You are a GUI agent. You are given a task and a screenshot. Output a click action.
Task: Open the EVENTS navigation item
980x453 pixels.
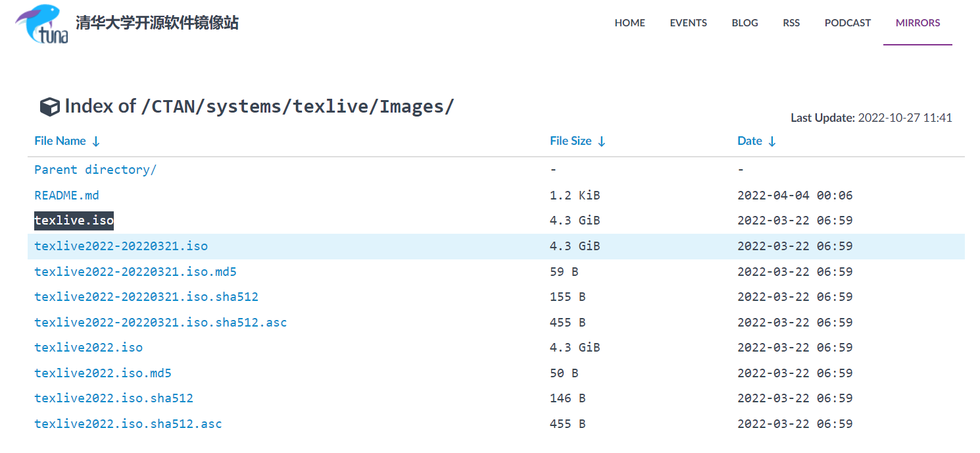[x=688, y=22]
